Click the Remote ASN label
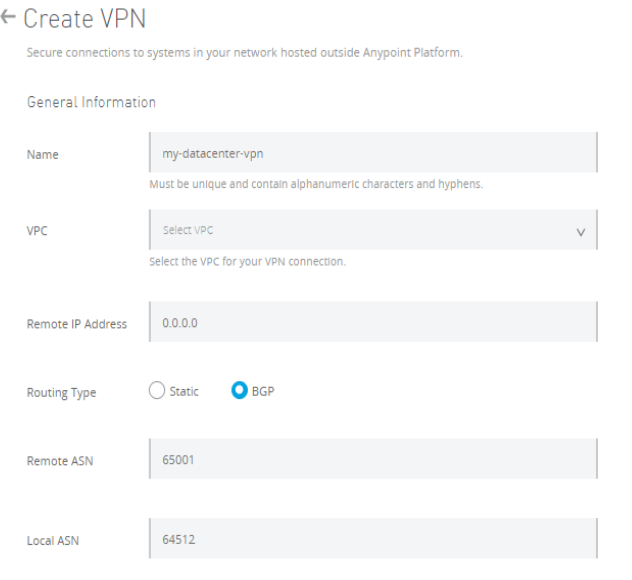Viewport: 632px width, 580px height. 58,461
